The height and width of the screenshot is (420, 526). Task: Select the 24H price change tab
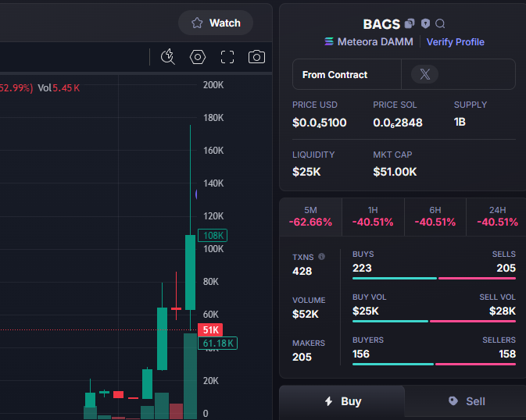coord(497,217)
